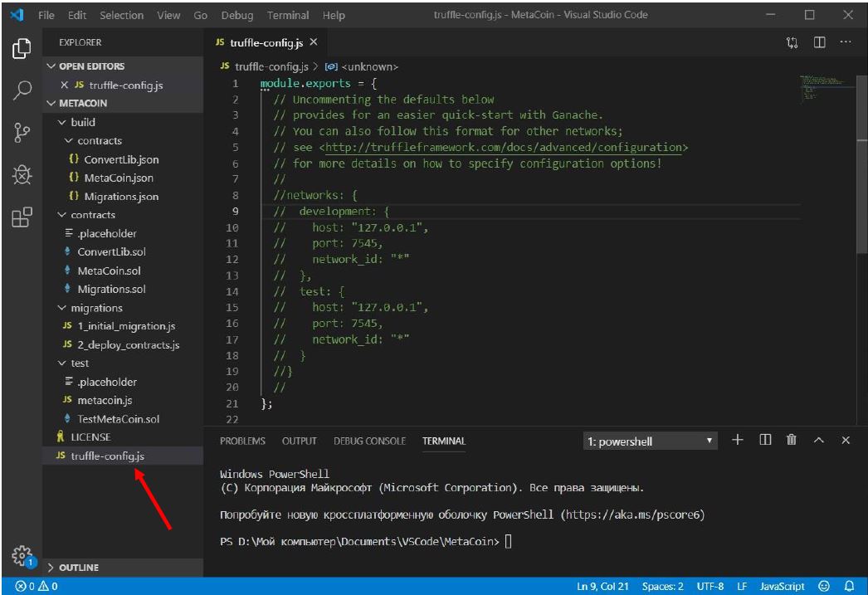This screenshot has width=868, height=595.
Task: Expand the Outline section
Action: point(78,568)
